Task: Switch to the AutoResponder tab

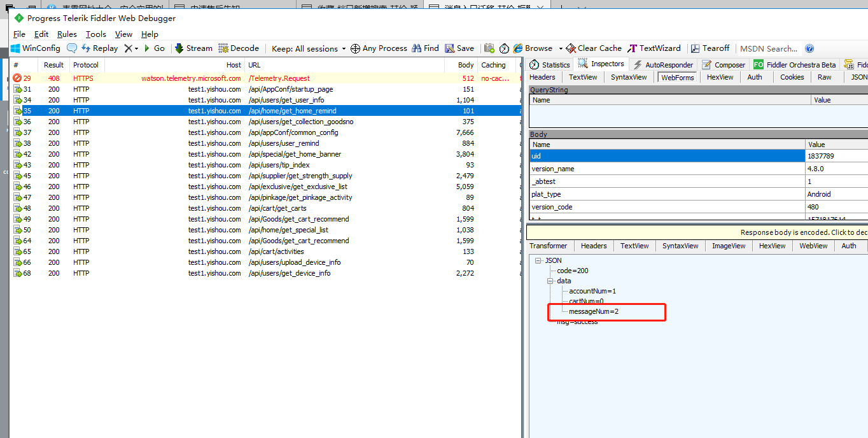Action: tap(664, 64)
